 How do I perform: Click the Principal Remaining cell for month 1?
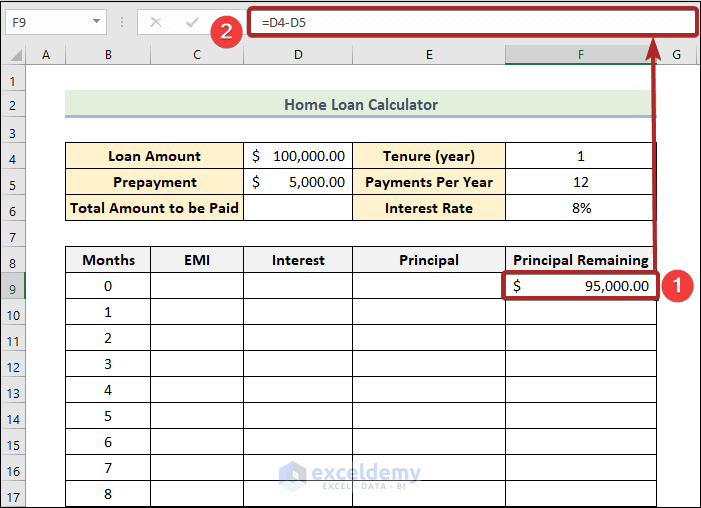coord(581,312)
